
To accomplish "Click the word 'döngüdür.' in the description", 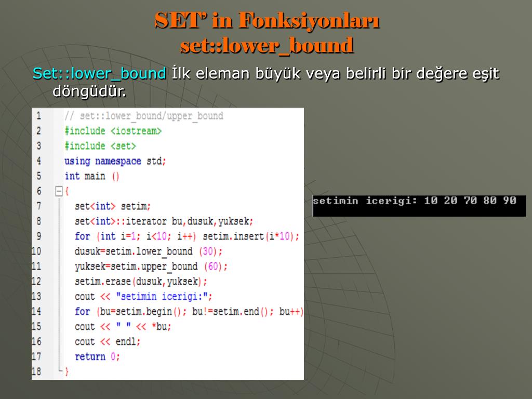I will 89,91.
